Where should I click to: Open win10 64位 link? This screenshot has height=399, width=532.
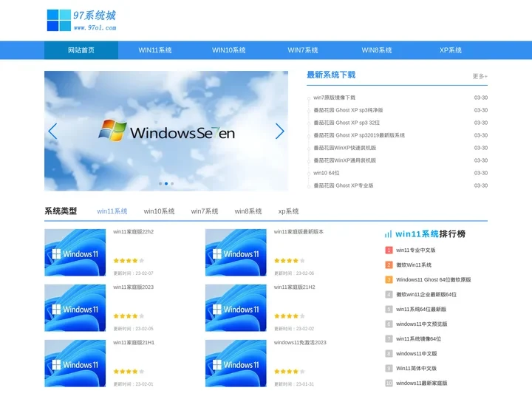point(327,173)
